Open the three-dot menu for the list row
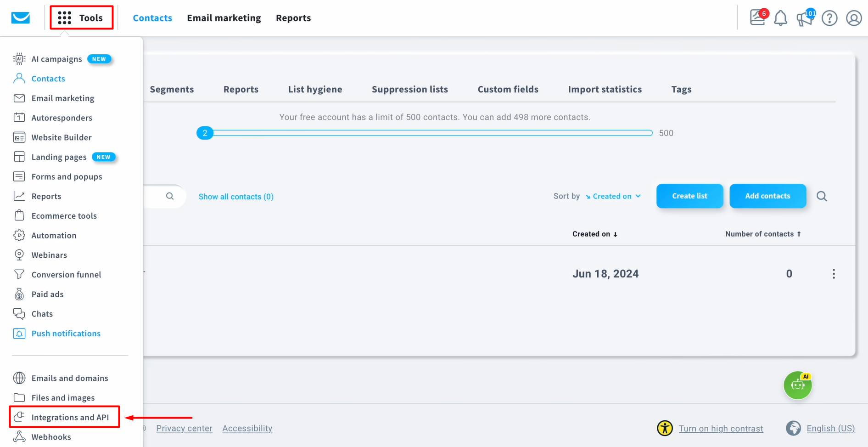The image size is (868, 447). click(834, 273)
